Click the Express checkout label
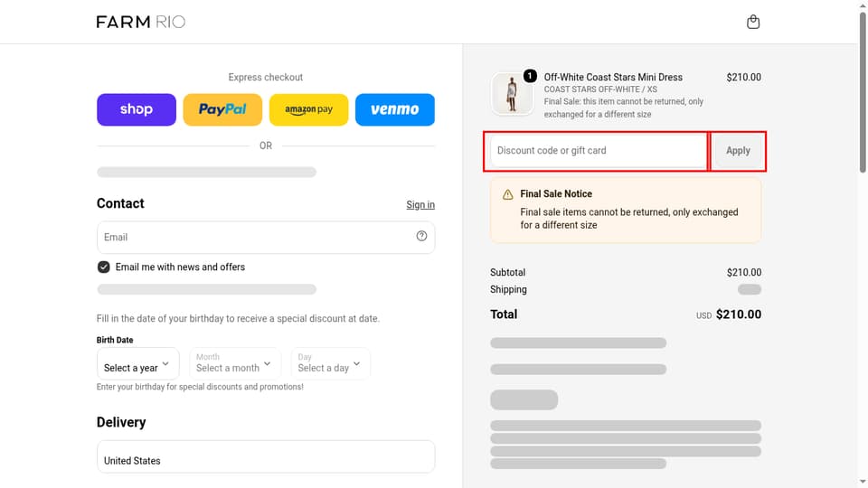Viewport: 868px width, 488px height. tap(266, 78)
